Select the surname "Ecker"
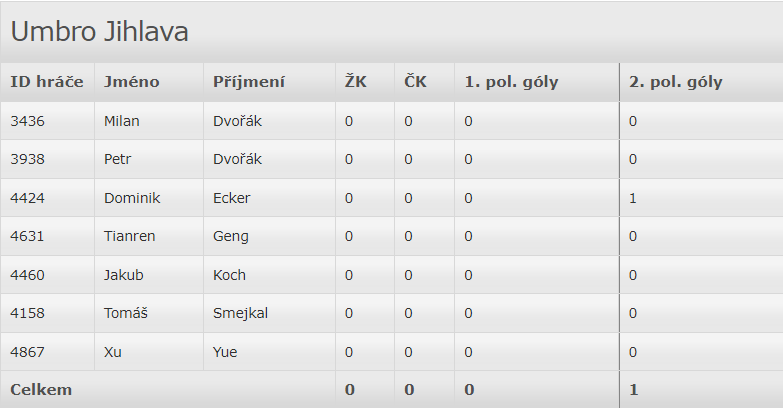The width and height of the screenshot is (783, 408). (232, 198)
